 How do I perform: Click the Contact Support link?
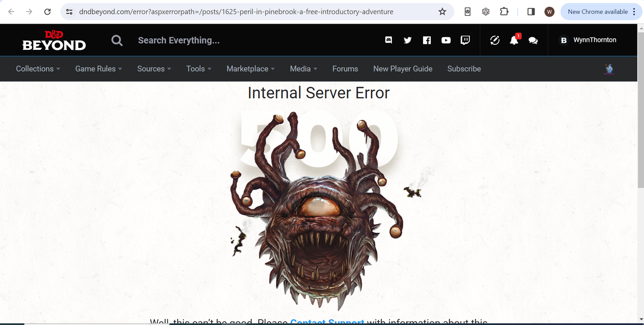(x=327, y=321)
